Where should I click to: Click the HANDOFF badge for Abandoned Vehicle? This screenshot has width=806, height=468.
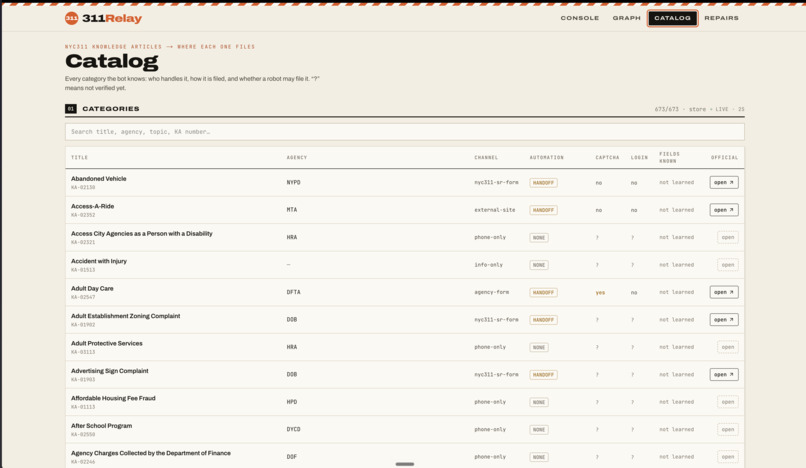coord(543,183)
